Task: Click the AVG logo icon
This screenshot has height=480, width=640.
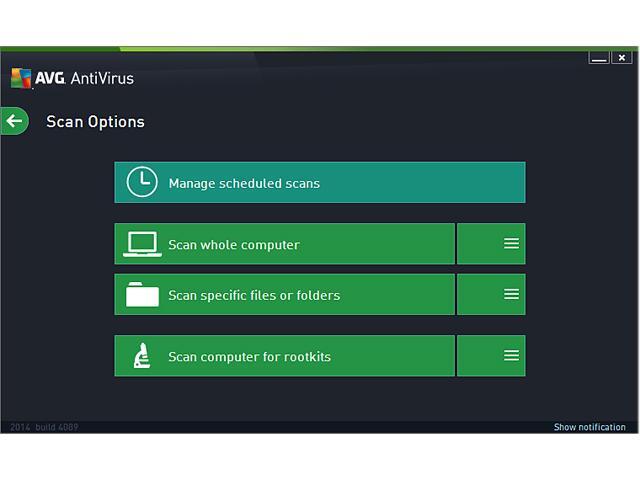Action: point(21,78)
